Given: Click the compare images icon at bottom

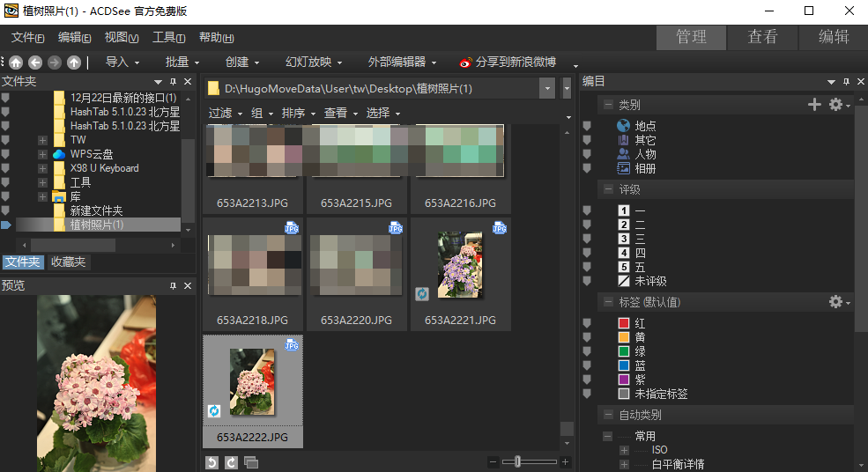Looking at the screenshot, I should coord(251,462).
